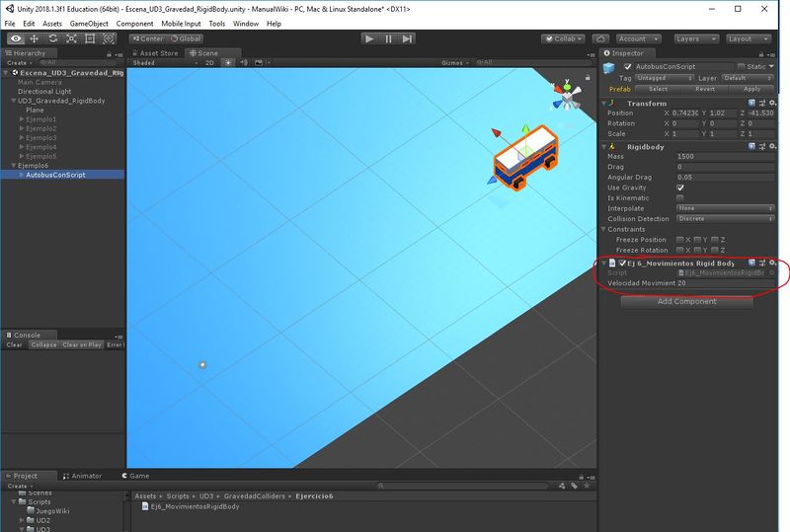Collapse the Ejemplo6 hierarchy node
This screenshot has height=532, width=790.
(x=14, y=165)
